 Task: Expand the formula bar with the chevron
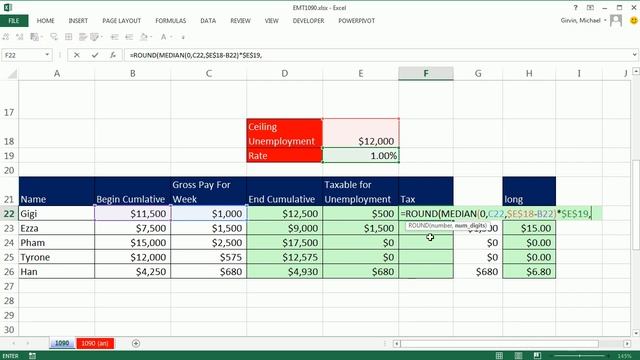[x=635, y=55]
